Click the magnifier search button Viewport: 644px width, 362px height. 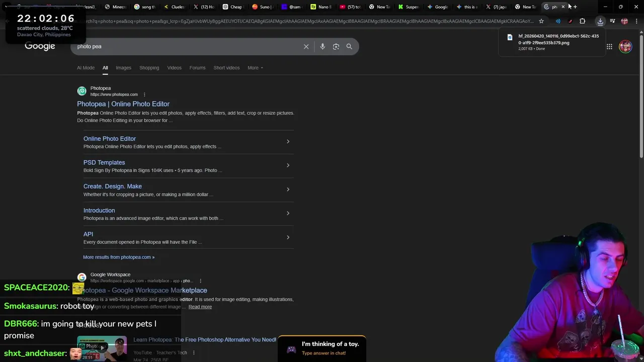pos(349,46)
